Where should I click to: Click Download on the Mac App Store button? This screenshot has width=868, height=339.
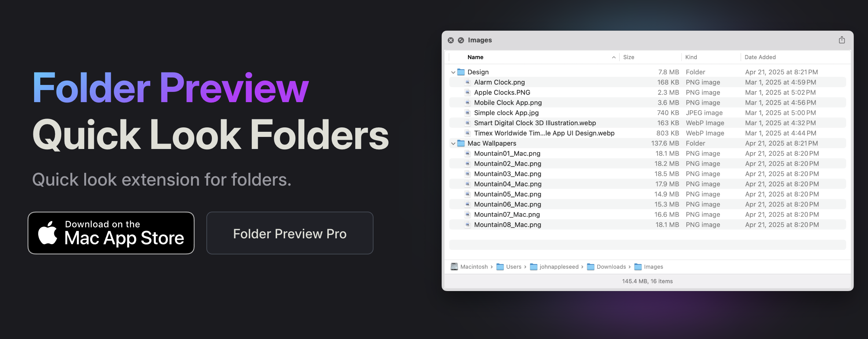coord(111,233)
